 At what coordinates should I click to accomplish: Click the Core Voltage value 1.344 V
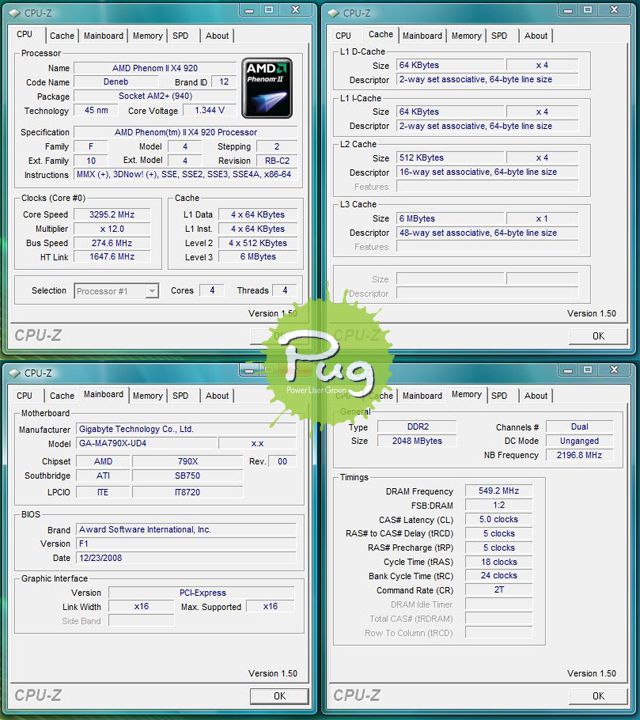[x=209, y=110]
